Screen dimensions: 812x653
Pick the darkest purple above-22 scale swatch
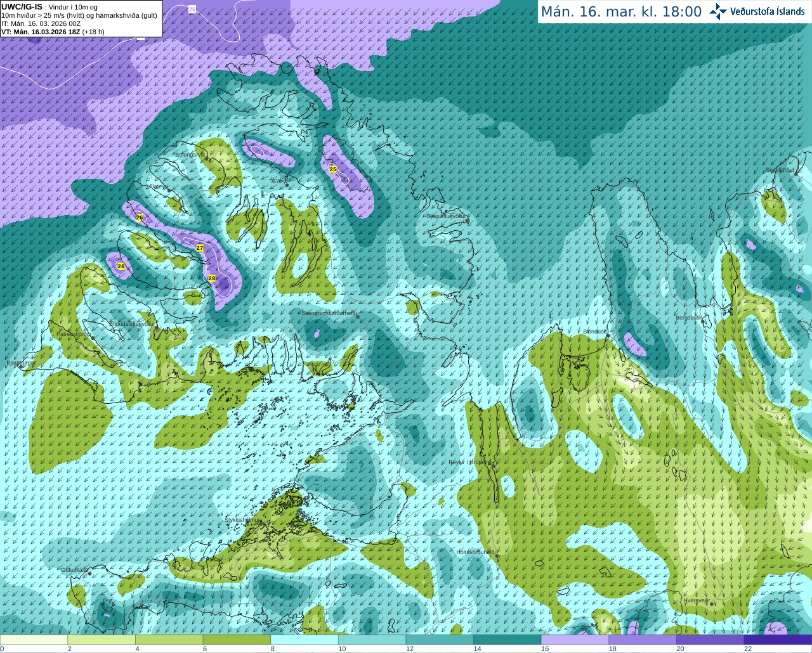[778, 640]
